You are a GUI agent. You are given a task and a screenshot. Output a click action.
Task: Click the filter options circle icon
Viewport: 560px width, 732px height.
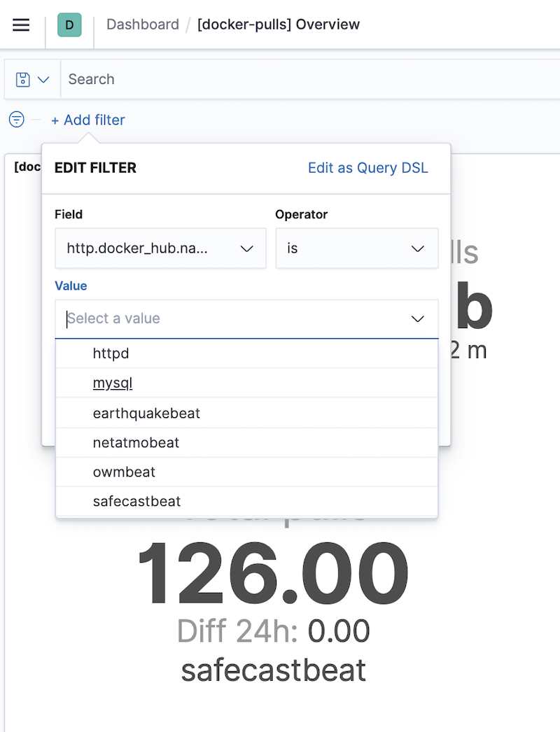tap(17, 120)
